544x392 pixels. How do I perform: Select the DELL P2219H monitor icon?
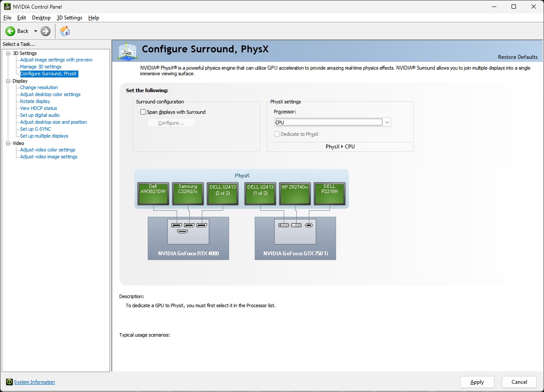[x=329, y=193]
